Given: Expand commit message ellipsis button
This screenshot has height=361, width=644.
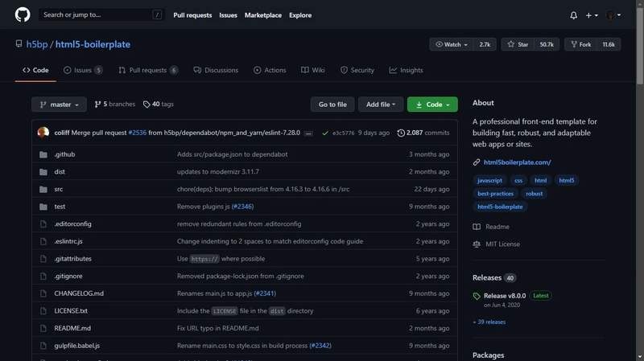Looking at the screenshot, I should pos(308,133).
